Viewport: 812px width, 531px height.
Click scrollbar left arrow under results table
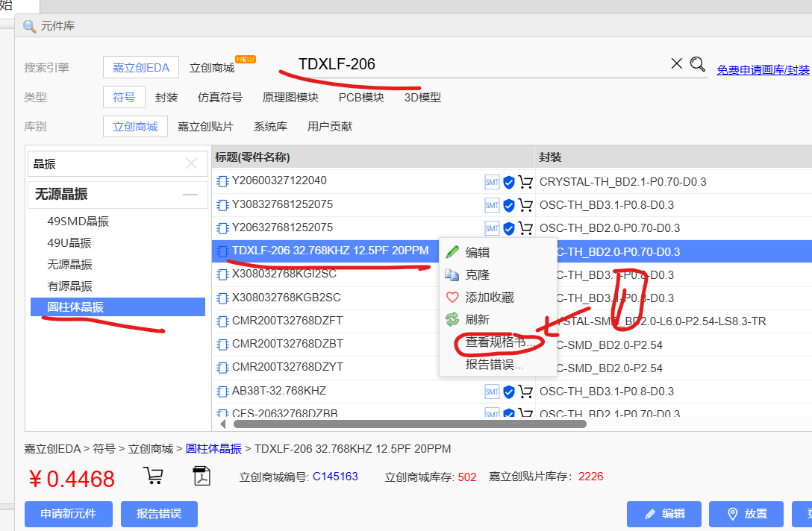(223, 424)
